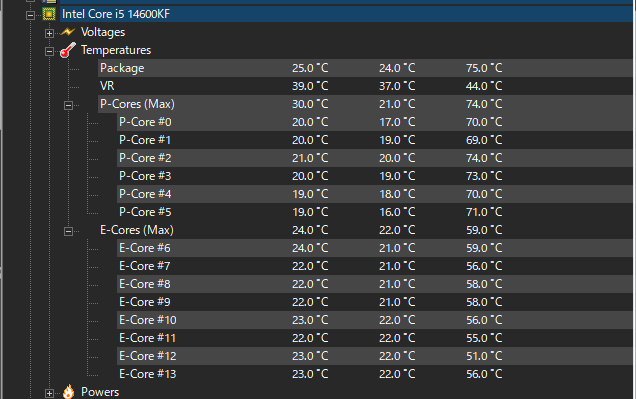
Task: Collapse the P-Cores (Max) group
Action: [68, 105]
